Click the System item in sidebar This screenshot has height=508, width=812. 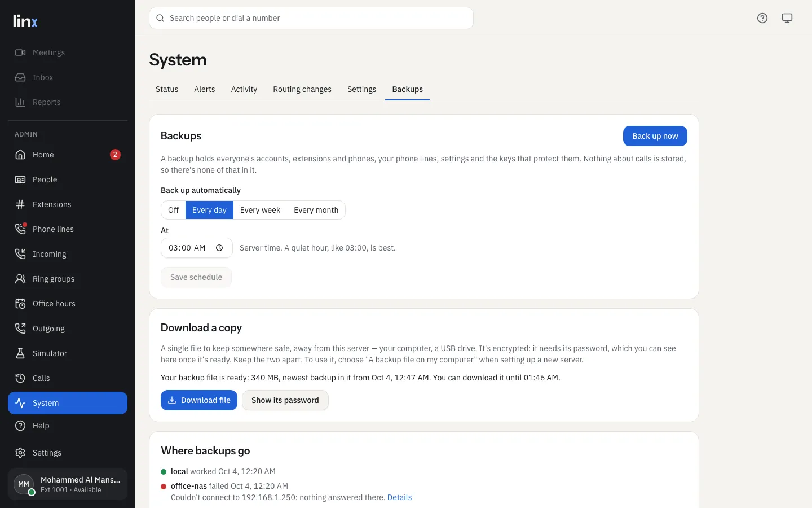click(68, 403)
